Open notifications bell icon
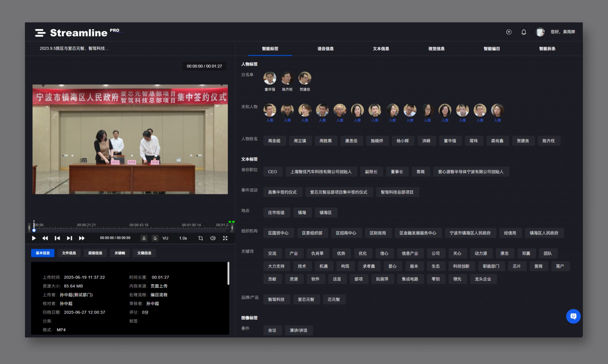The width and height of the screenshot is (608, 364). point(523,32)
